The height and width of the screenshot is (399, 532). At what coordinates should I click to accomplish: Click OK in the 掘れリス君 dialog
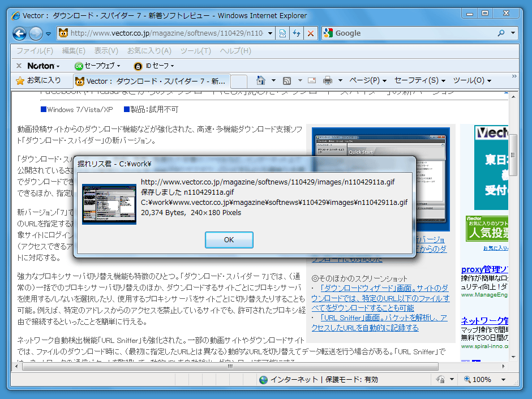tap(229, 240)
